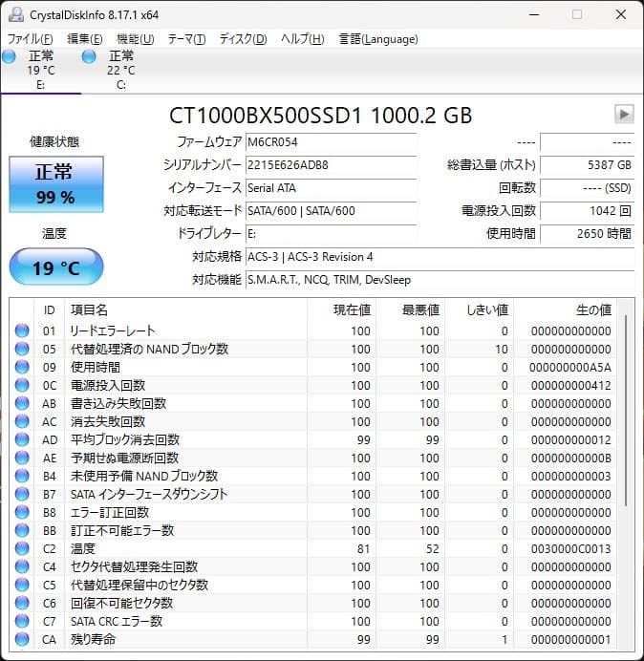The height and width of the screenshot is (661, 644).
Task: Click the power on hours value 2650 時間
Action: click(587, 233)
